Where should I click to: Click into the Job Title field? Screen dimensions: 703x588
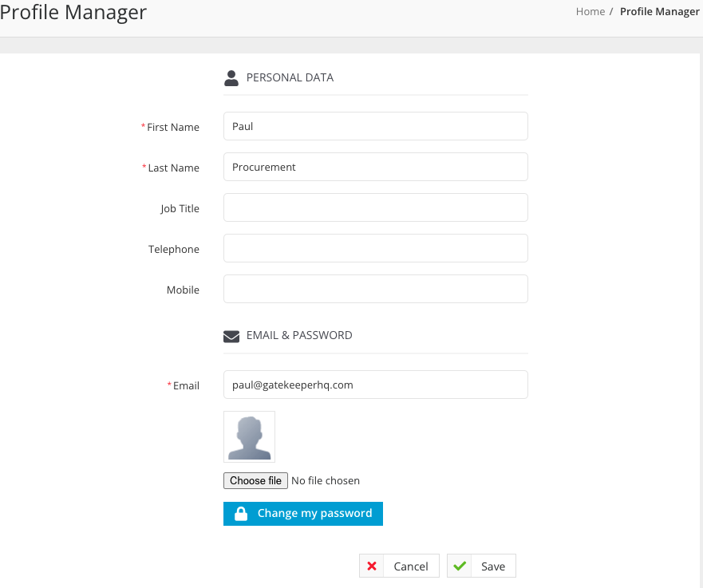pyautogui.click(x=376, y=207)
